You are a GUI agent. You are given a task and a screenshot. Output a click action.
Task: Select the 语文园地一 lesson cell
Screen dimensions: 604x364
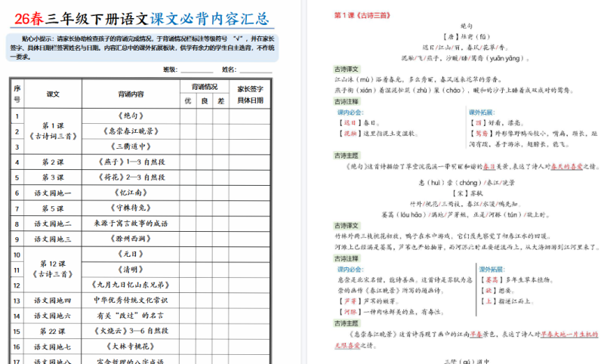coord(53,193)
